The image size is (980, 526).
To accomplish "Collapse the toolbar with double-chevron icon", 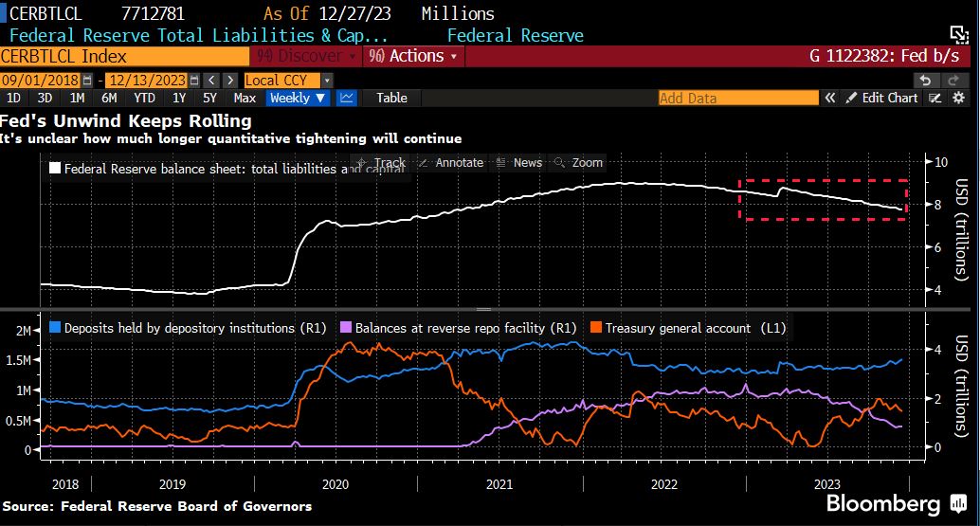I will pyautogui.click(x=829, y=98).
